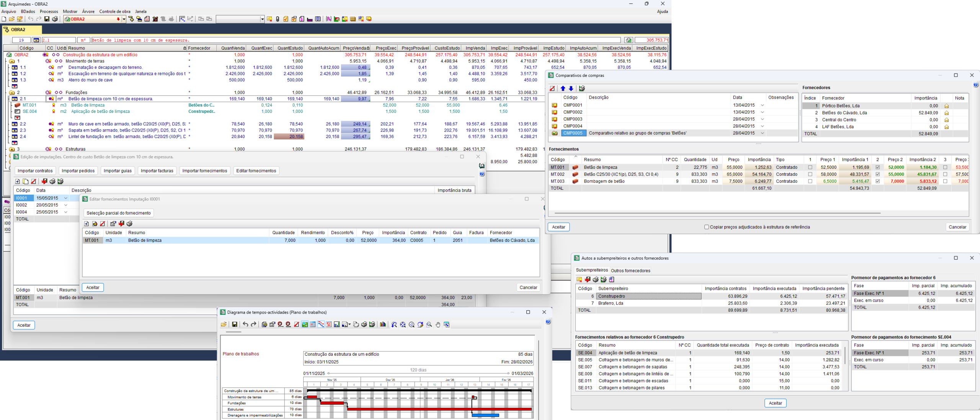Click the pan hand tool in Gantt toolbar
This screenshot has height=420, width=980.
[x=438, y=324]
